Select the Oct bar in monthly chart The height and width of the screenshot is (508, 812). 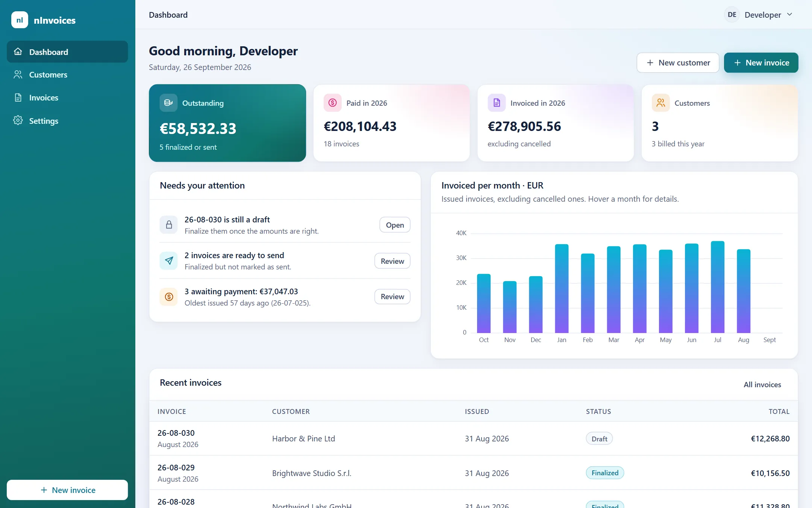point(484,303)
